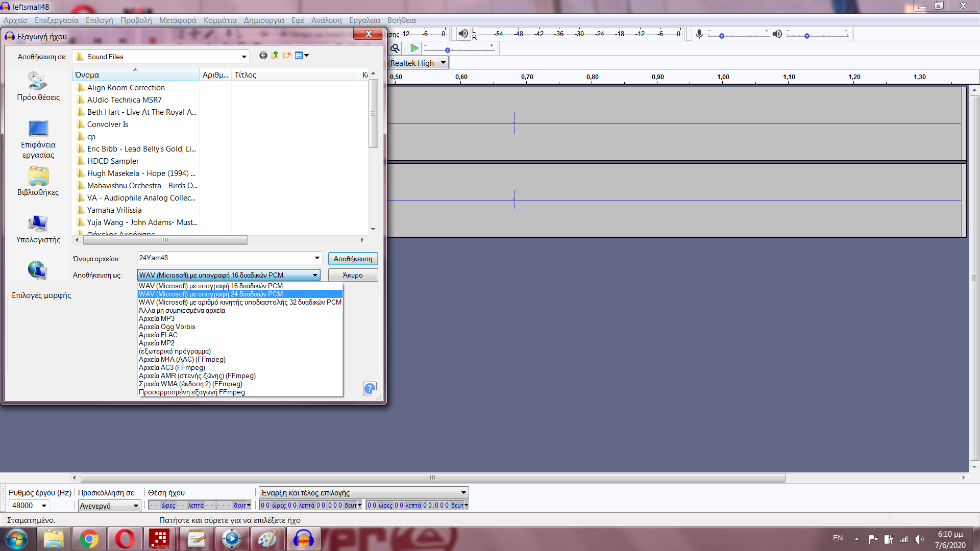Click the Αποθήκευση save button
The height and width of the screenshot is (551, 980).
tap(353, 259)
